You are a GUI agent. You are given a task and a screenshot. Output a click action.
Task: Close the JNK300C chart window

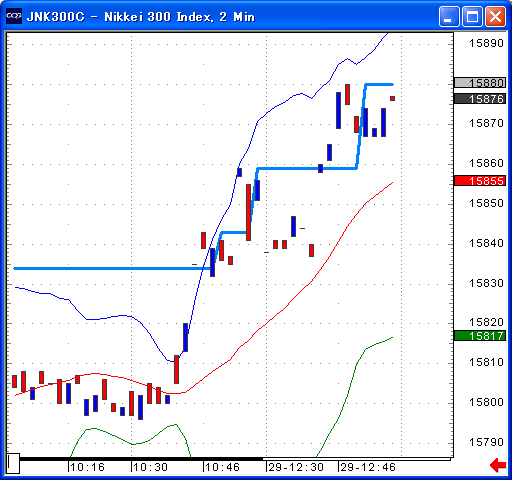tap(495, 16)
